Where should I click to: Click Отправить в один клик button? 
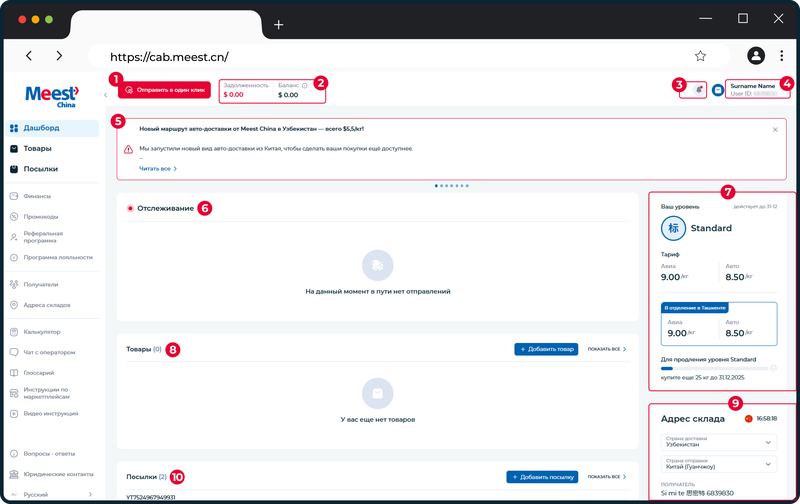point(164,90)
